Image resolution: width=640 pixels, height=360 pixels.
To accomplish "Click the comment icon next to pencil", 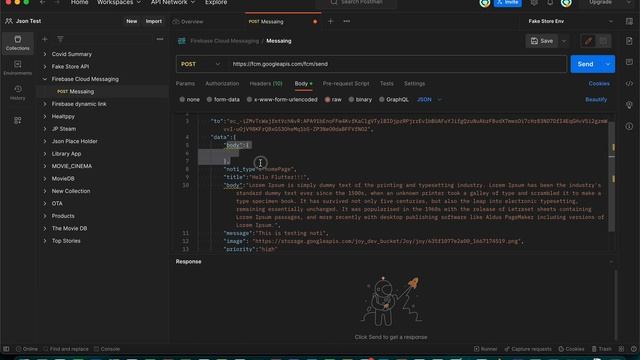I will [x=603, y=41].
